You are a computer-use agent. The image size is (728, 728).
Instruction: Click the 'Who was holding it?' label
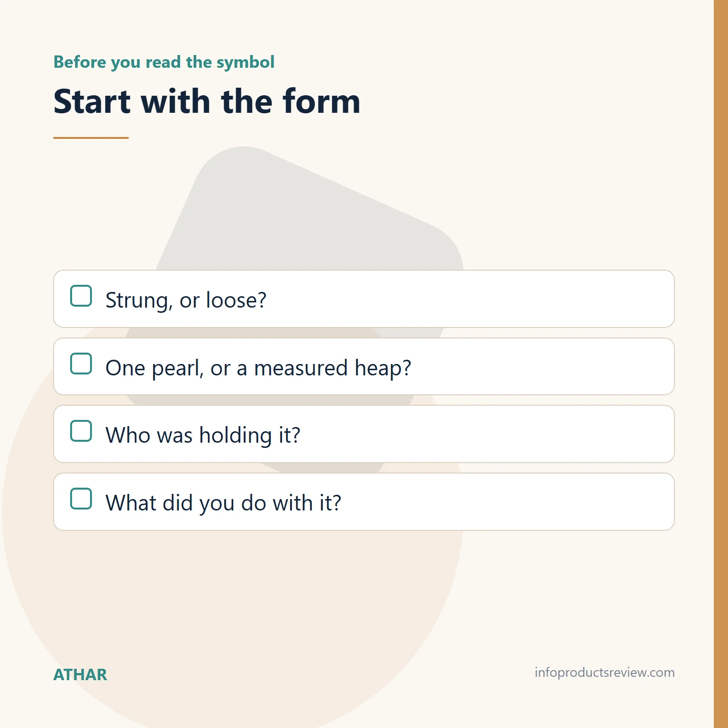(203, 436)
